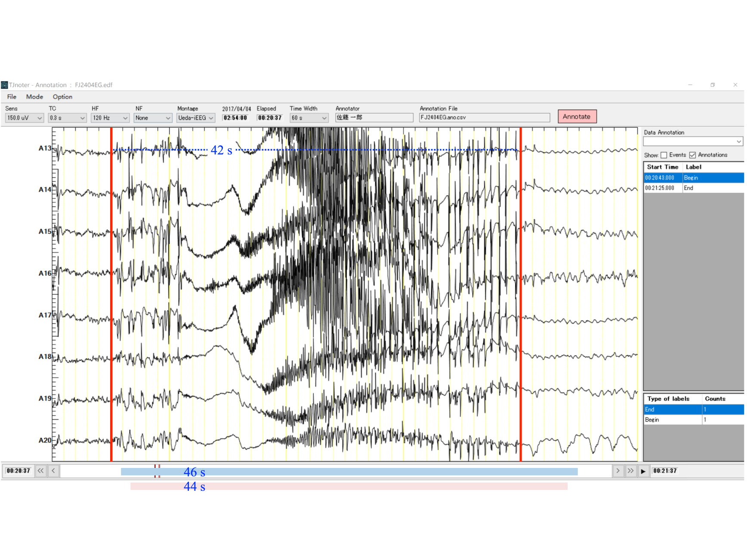Click the single right-arrow page-forward icon
The image size is (747, 560).
(x=618, y=471)
